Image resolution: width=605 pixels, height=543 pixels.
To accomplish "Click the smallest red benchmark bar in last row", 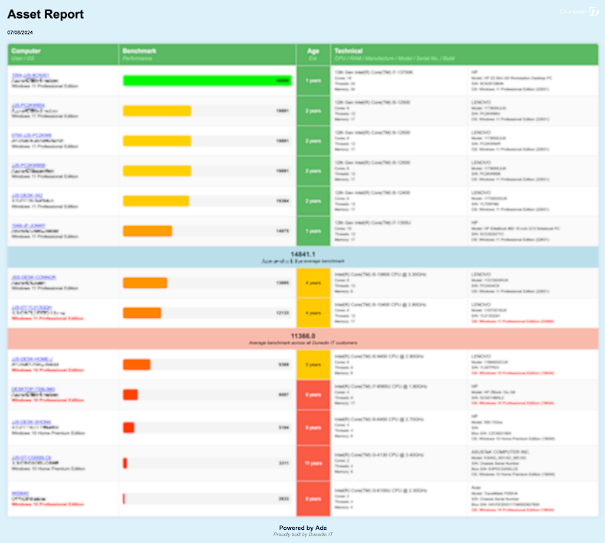I will coord(125,497).
